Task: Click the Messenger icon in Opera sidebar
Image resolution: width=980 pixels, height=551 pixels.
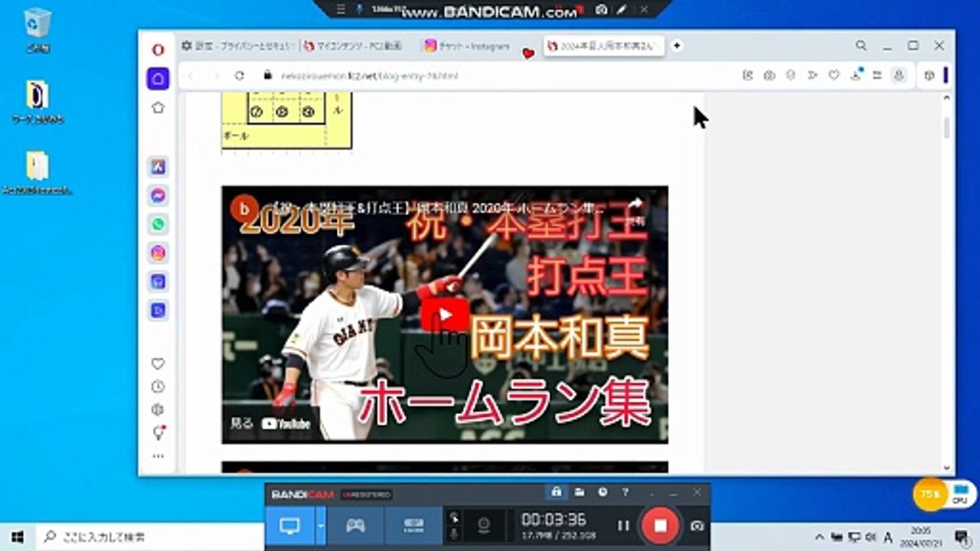Action: [158, 195]
